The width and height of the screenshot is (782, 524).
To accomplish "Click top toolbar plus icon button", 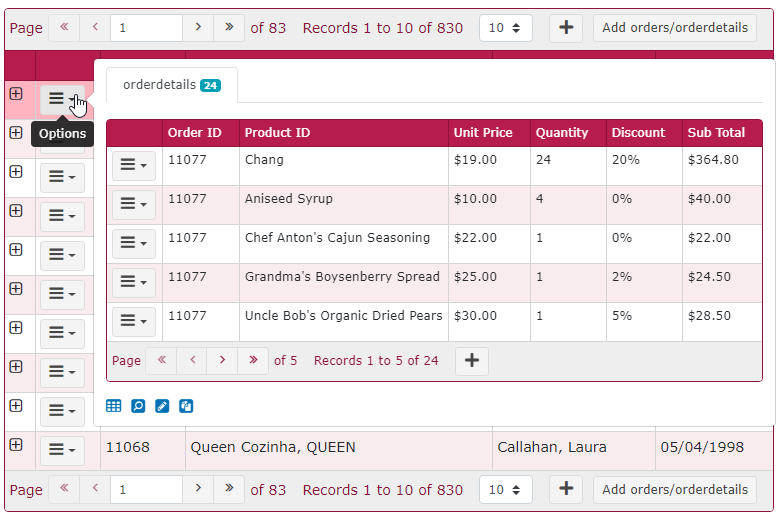I will (x=566, y=28).
